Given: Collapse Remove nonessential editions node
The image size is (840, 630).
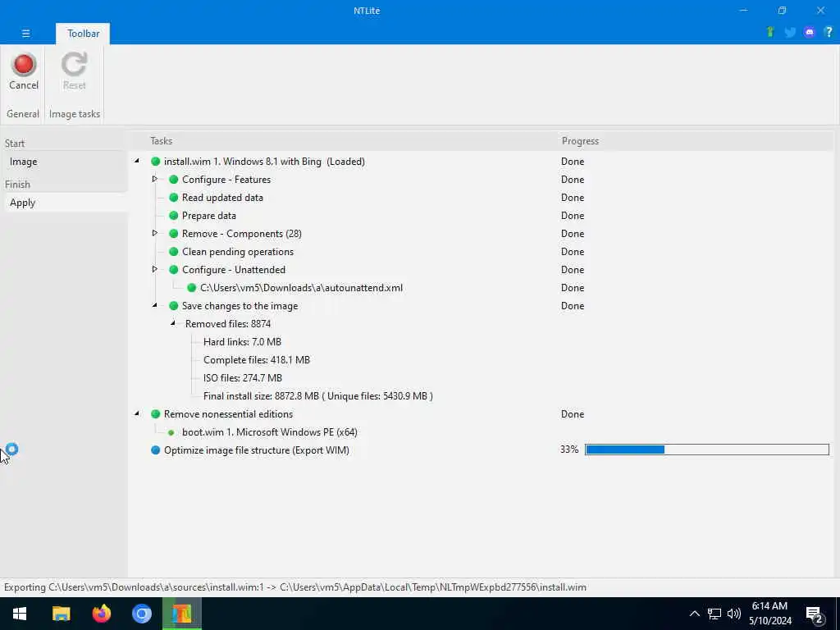Looking at the screenshot, I should click(137, 413).
